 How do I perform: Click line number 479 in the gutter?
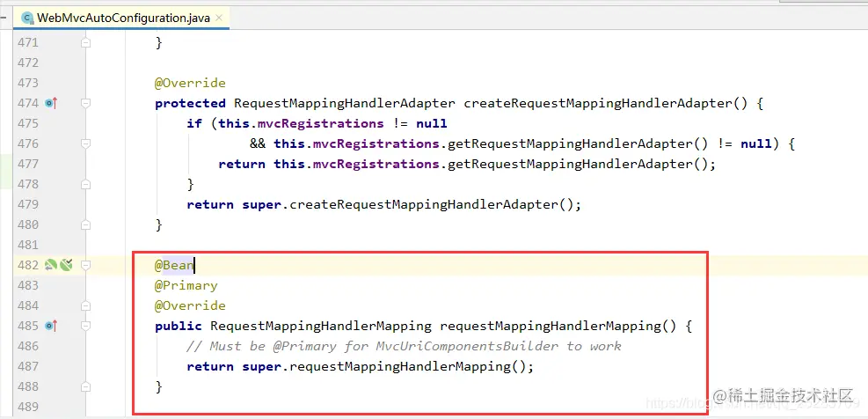27,204
